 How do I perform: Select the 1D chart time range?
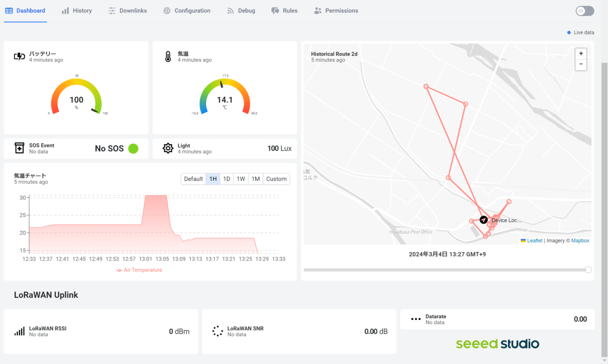(x=227, y=179)
